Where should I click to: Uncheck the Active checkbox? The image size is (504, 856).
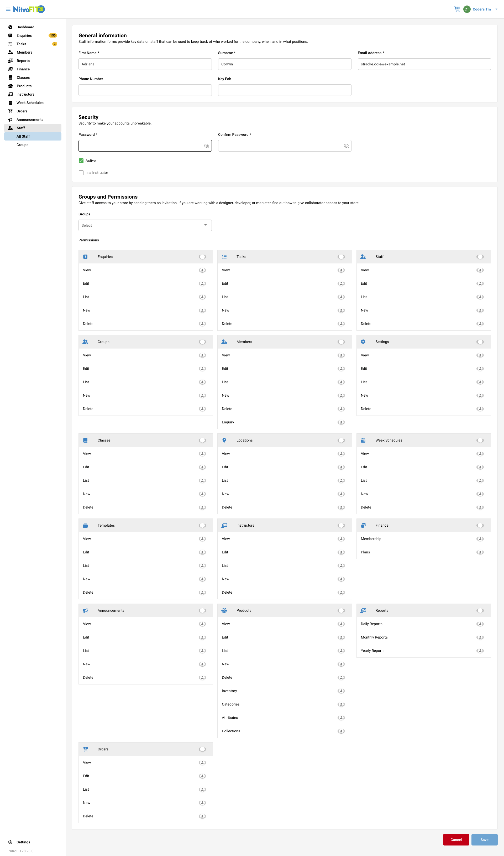coord(81,161)
